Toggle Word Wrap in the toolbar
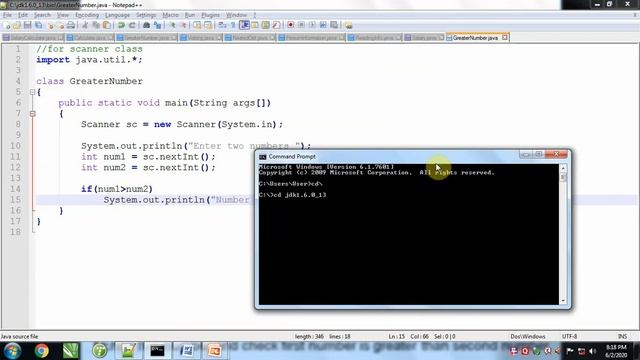This screenshot has height=360, width=640. pyautogui.click(x=222, y=25)
